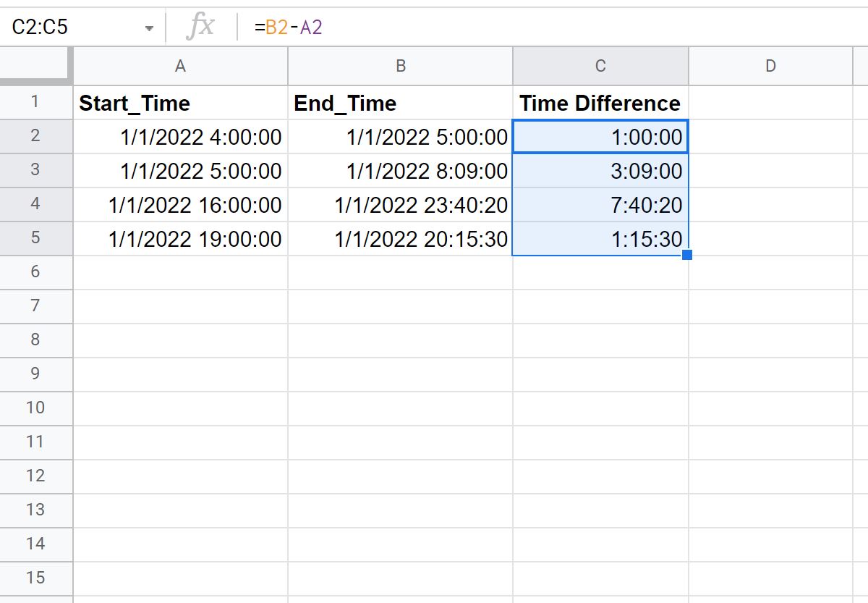Image resolution: width=868 pixels, height=603 pixels.
Task: Select row 1 header
Action: pos(36,102)
